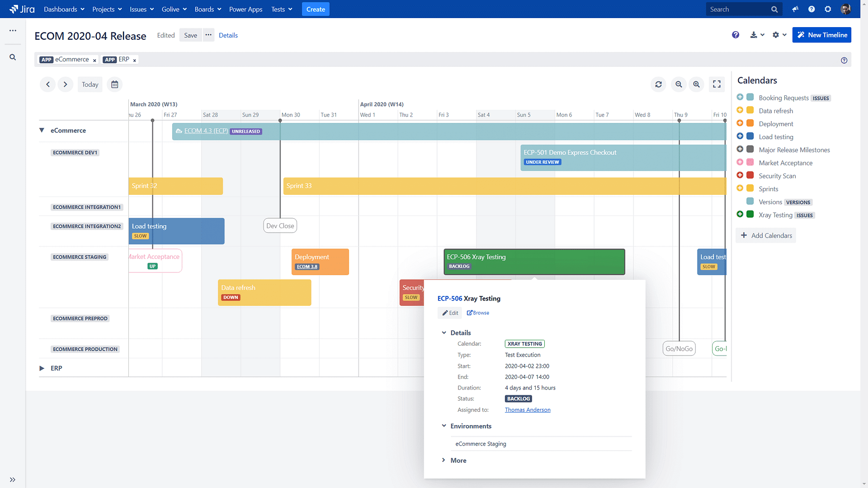Add the Load testing calendar with its plus toggle
868x488 pixels.
740,136
